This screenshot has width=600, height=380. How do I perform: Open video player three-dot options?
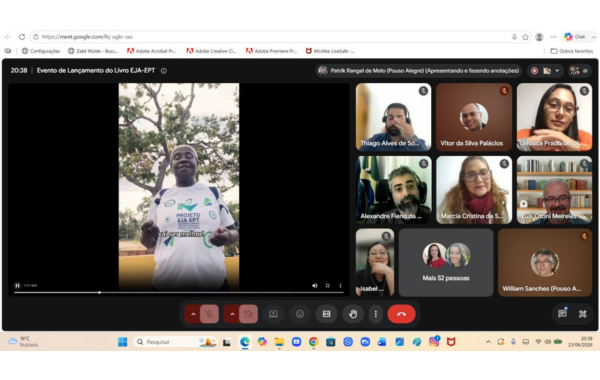pyautogui.click(x=340, y=285)
